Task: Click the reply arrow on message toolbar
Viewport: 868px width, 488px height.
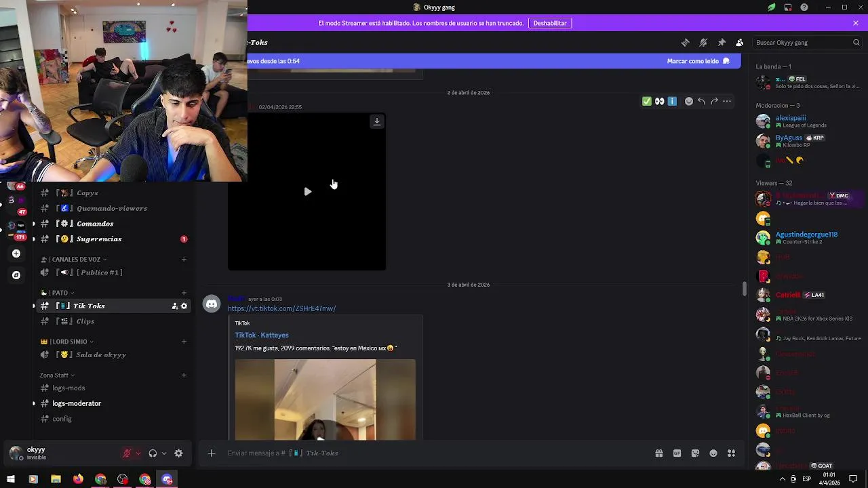Action: pos(701,102)
